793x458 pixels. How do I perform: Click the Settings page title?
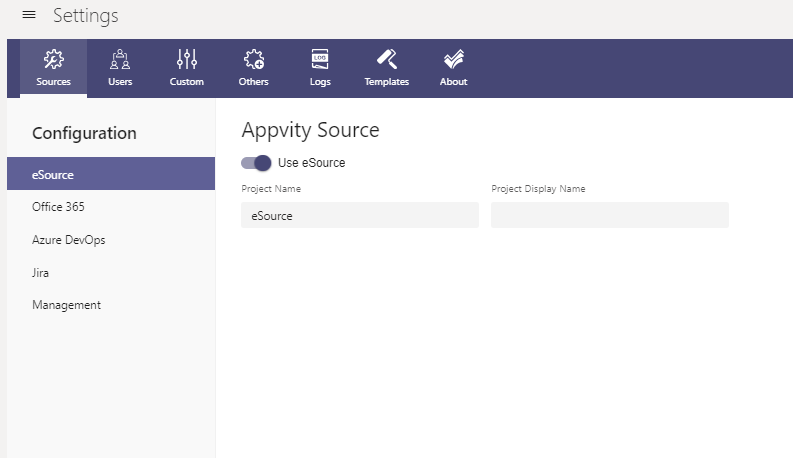pos(85,16)
